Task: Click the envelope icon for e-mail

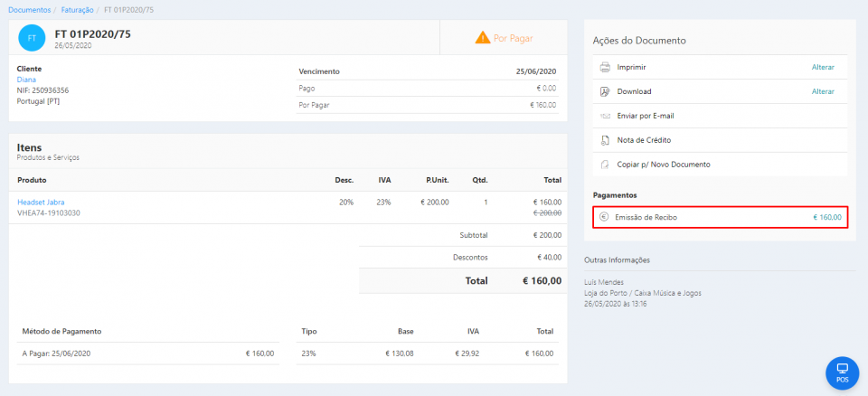Action: [605, 117]
